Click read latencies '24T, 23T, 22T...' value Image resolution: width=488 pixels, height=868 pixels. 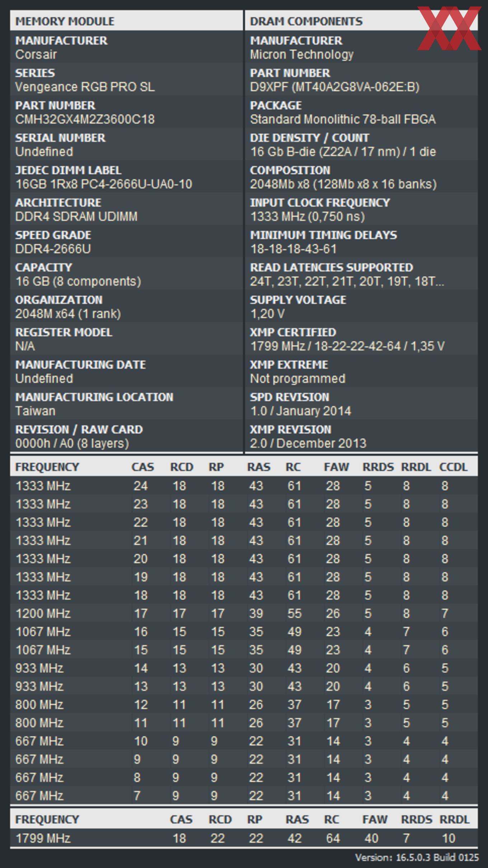click(x=347, y=281)
